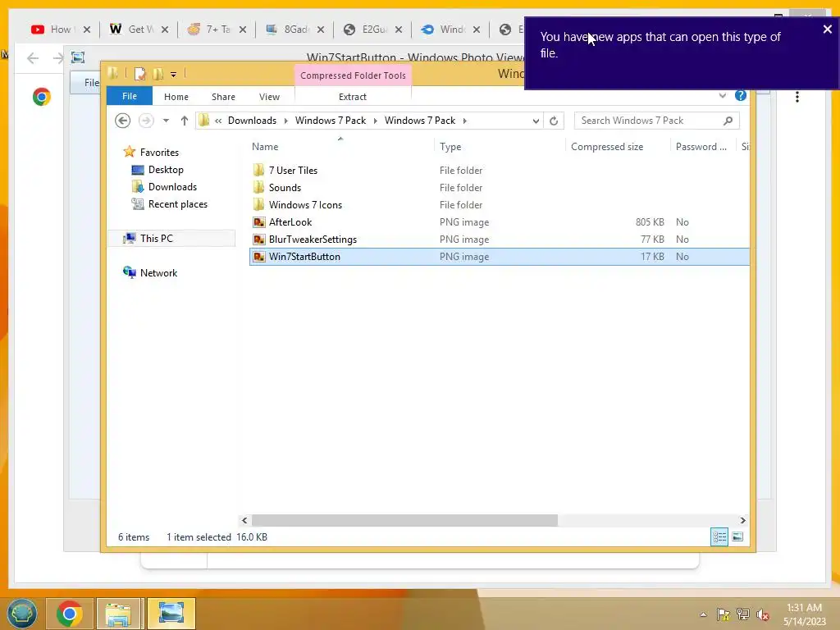Close the YouTube How browser tab
840x630 pixels.
point(87,30)
